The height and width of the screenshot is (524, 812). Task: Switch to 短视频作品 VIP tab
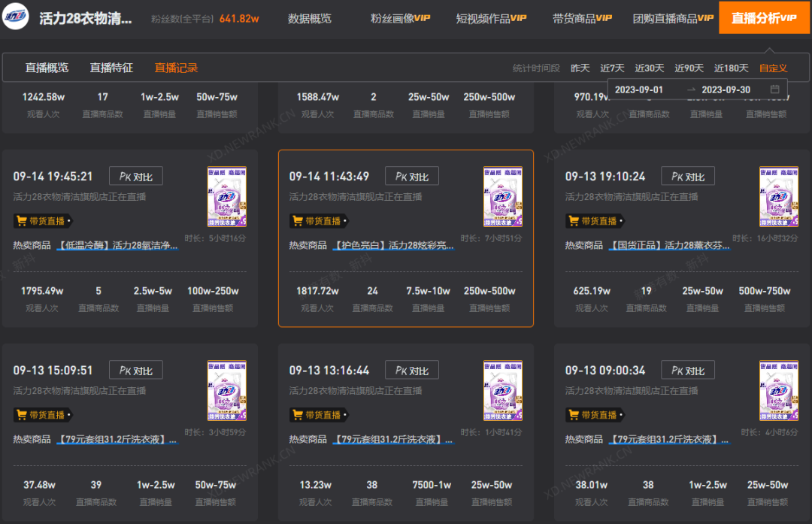(491, 19)
